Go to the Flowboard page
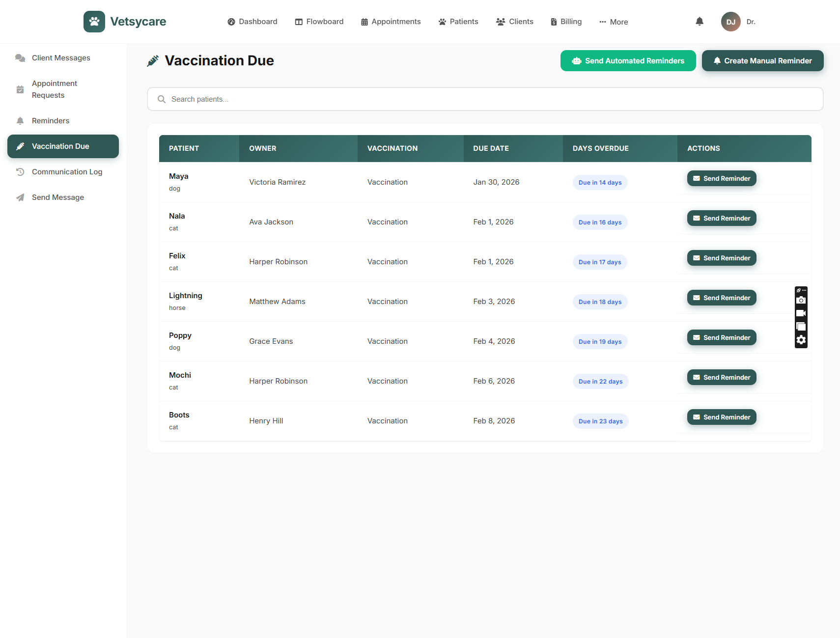The width and height of the screenshot is (840, 638). click(319, 22)
